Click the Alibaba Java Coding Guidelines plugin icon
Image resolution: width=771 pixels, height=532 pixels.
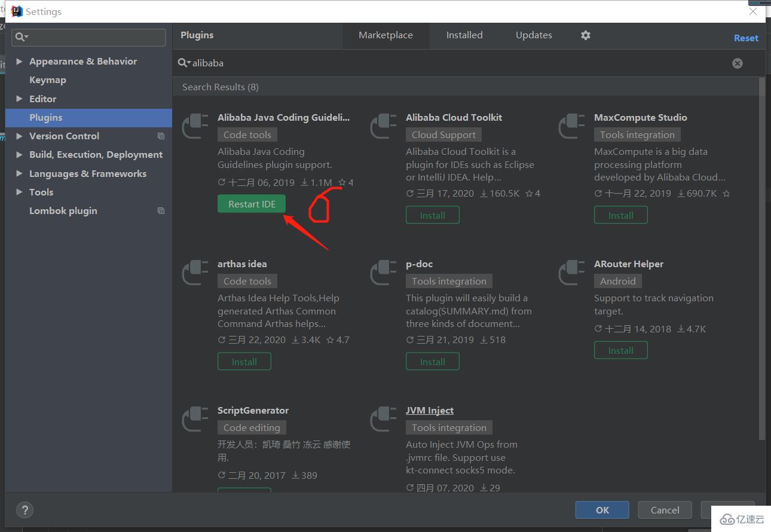195,126
